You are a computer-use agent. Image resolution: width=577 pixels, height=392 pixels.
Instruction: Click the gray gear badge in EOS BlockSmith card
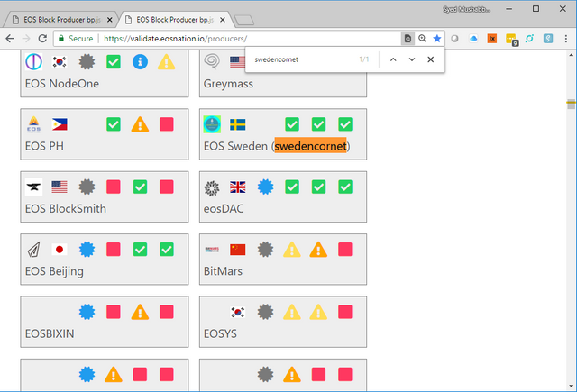coord(87,187)
